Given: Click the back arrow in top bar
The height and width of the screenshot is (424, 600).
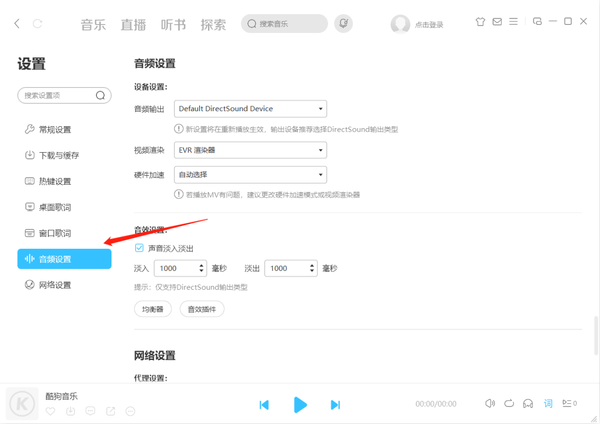Looking at the screenshot, I should (x=17, y=23).
